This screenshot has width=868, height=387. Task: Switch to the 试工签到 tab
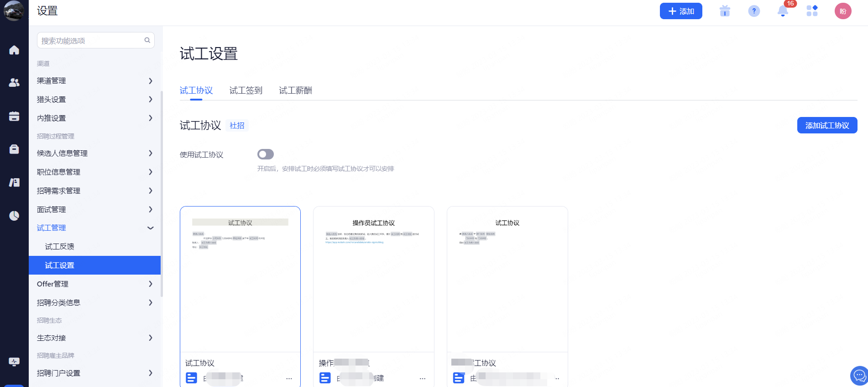[246, 90]
